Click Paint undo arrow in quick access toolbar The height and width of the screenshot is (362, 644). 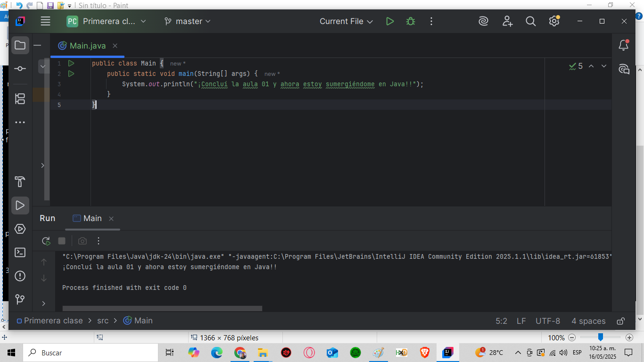click(19, 6)
